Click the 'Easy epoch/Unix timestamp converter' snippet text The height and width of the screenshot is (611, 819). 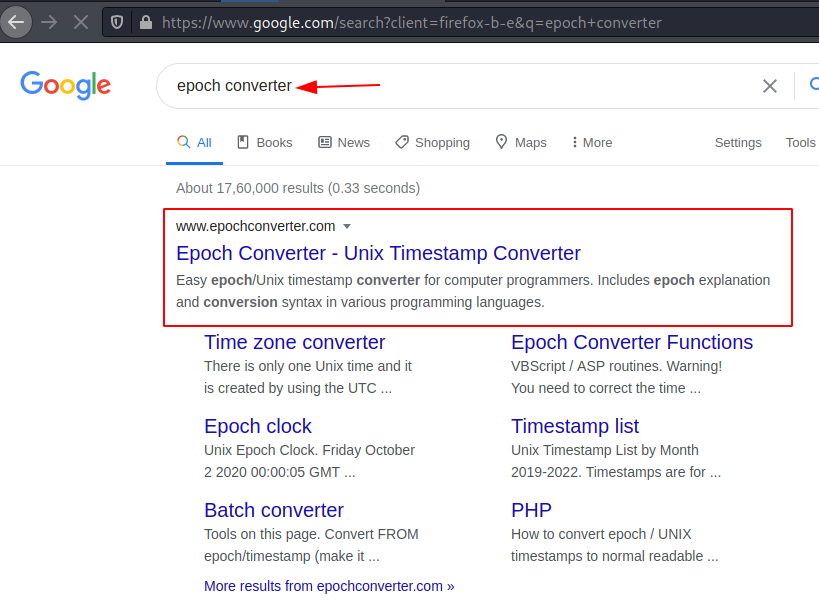473,291
